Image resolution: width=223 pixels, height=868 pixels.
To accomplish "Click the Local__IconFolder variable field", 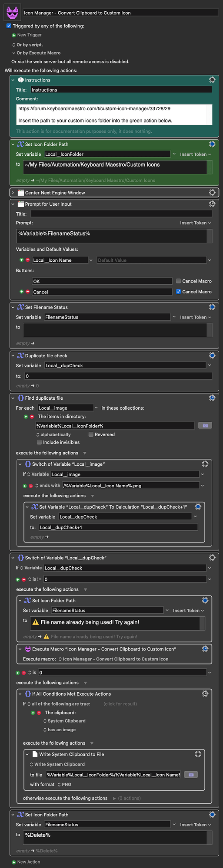I will tap(107, 154).
